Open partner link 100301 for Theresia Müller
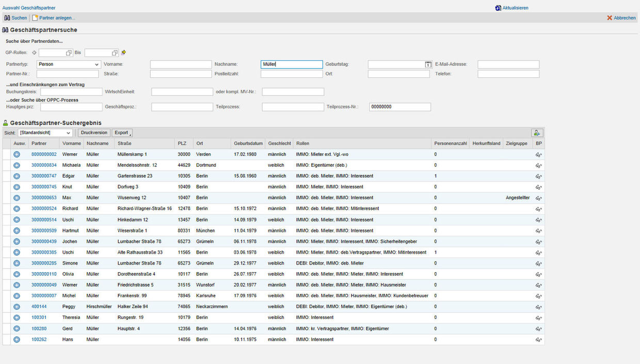 click(38, 317)
